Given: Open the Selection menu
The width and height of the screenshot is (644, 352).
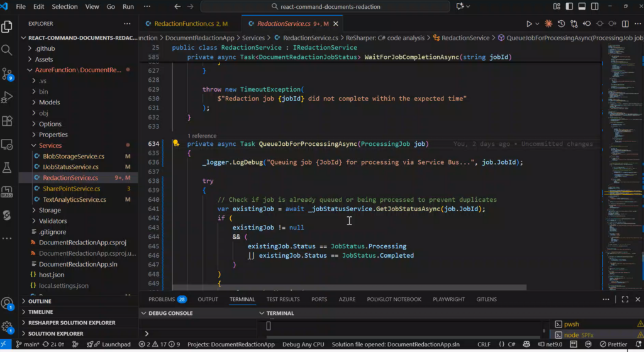Looking at the screenshot, I should tap(65, 6).
